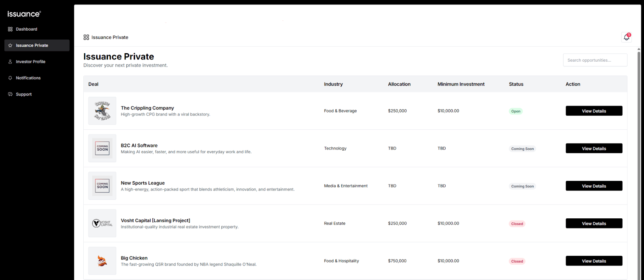Click B2C AI Software deal name
This screenshot has width=644, height=280.
[139, 145]
